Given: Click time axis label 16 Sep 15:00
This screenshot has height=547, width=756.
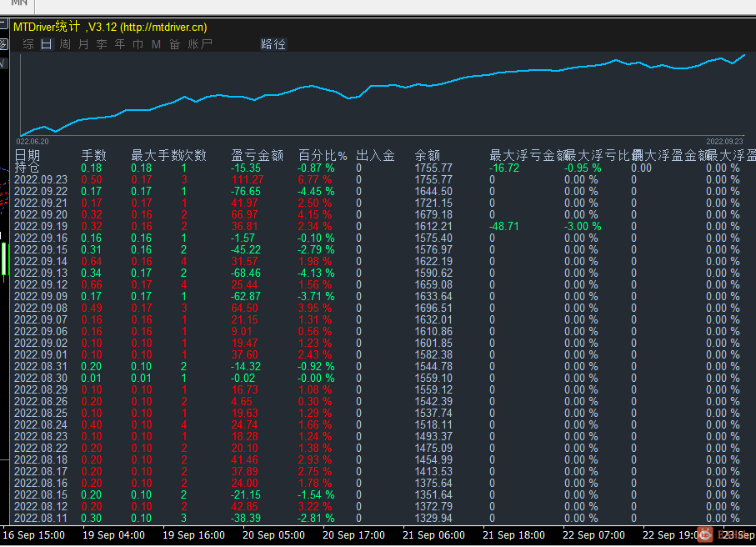Looking at the screenshot, I should tap(33, 535).
